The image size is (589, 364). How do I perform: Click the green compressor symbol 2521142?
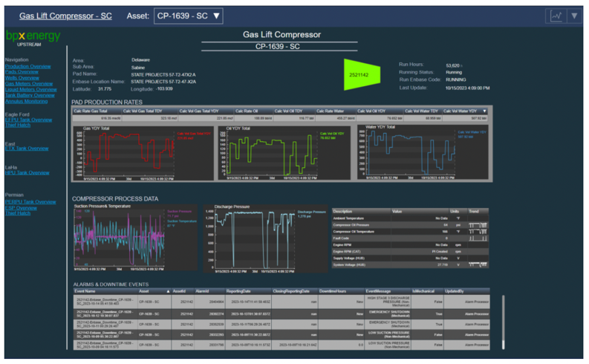click(x=362, y=75)
